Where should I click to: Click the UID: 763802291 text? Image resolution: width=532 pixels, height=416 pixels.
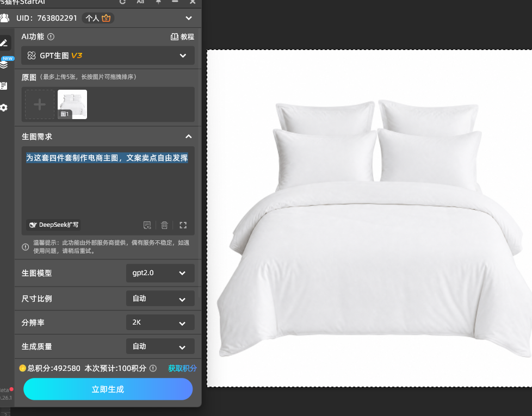47,18
